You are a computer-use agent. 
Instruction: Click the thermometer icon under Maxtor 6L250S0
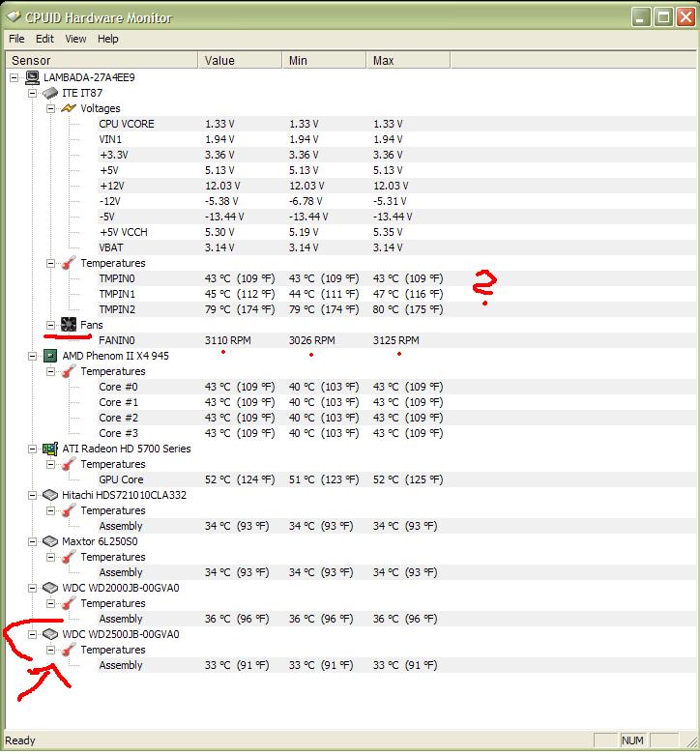point(69,557)
